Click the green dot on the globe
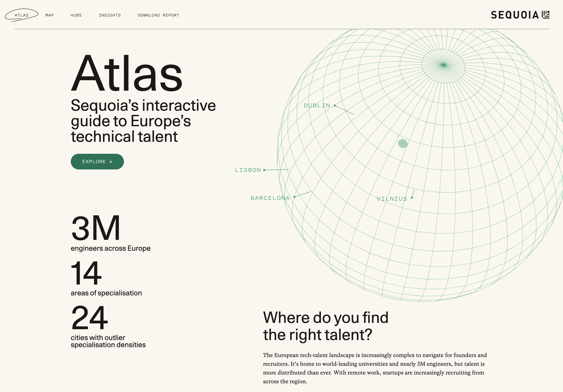This screenshot has width=563, height=392. [x=403, y=144]
